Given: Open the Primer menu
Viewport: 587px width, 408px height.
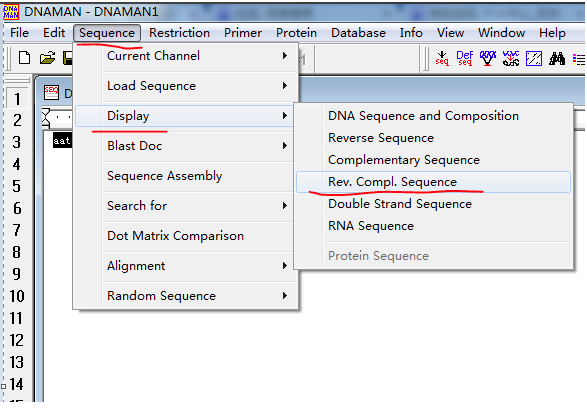Looking at the screenshot, I should 243,33.
